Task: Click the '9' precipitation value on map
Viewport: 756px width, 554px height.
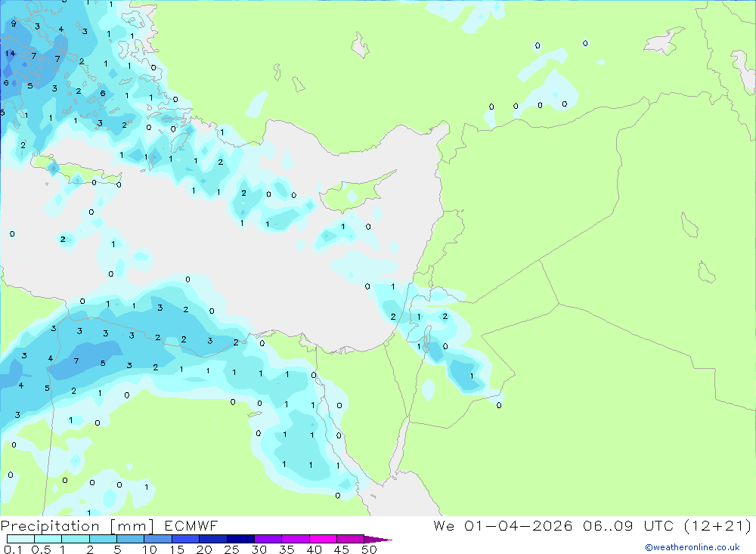Action: point(14,23)
